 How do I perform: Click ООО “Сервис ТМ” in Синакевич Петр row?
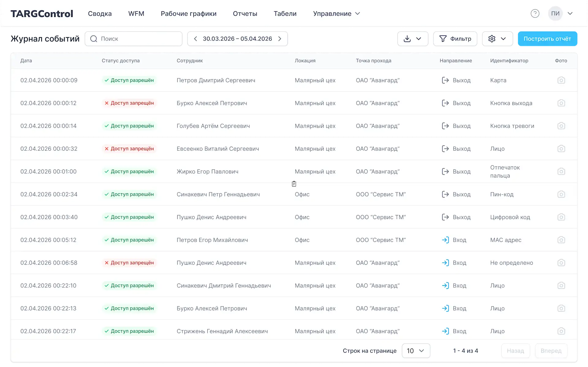coord(381,194)
